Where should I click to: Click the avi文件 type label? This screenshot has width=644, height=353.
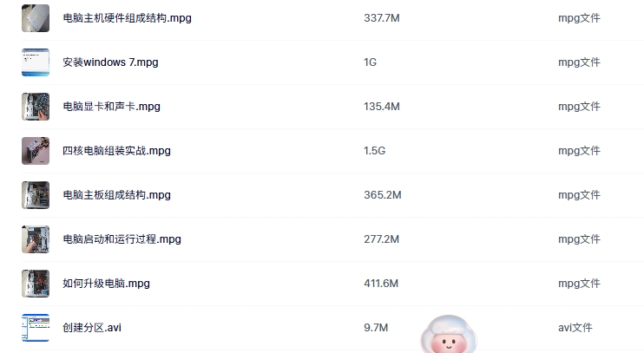(x=575, y=328)
